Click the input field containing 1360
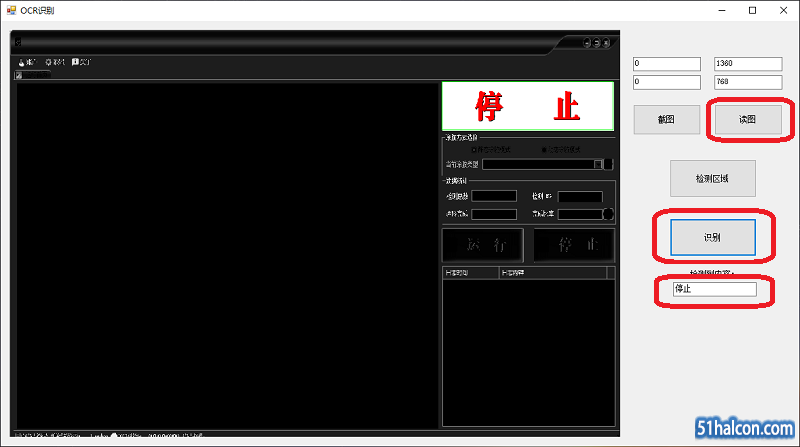This screenshot has width=800, height=447. pyautogui.click(x=746, y=64)
